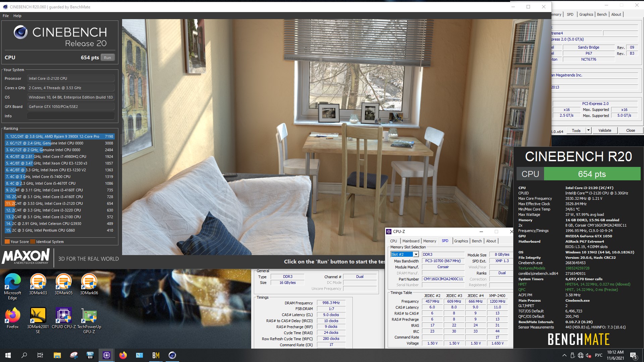Click CPU-Z SPD window title icon
The height and width of the screenshot is (362, 644).
[389, 232]
